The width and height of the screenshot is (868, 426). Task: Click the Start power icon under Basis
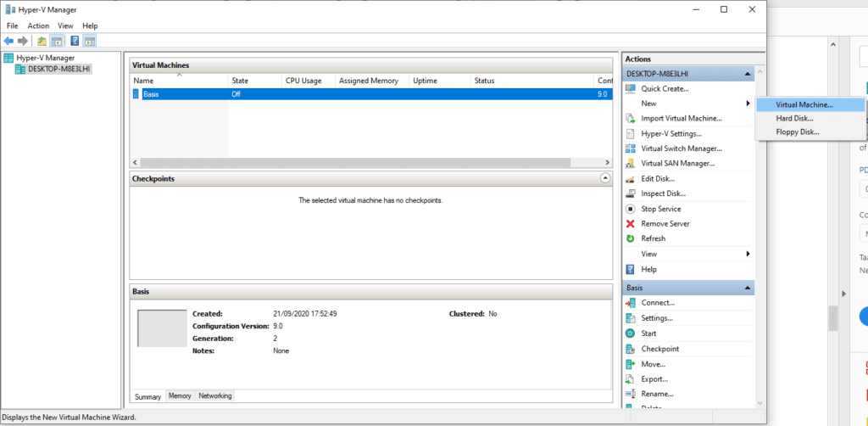[x=630, y=334]
